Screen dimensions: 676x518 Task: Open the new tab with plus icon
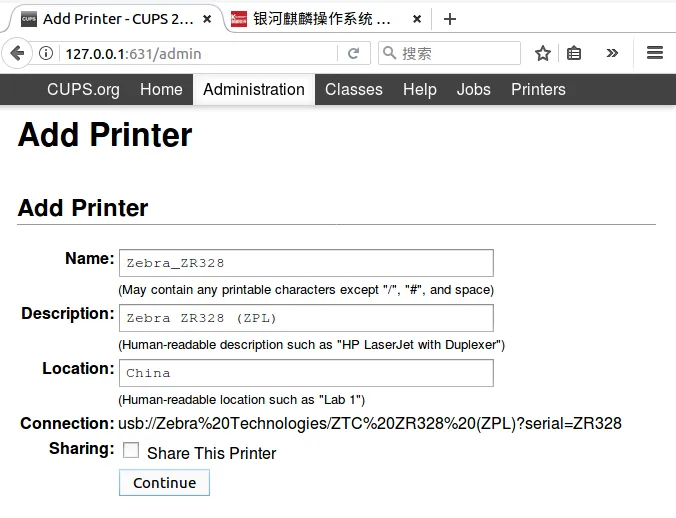[450, 19]
